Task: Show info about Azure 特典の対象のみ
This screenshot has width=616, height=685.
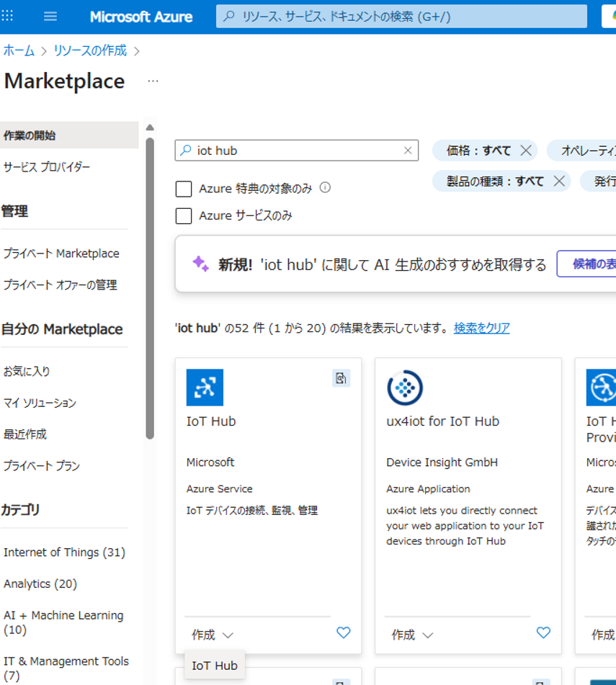Action: click(325, 187)
